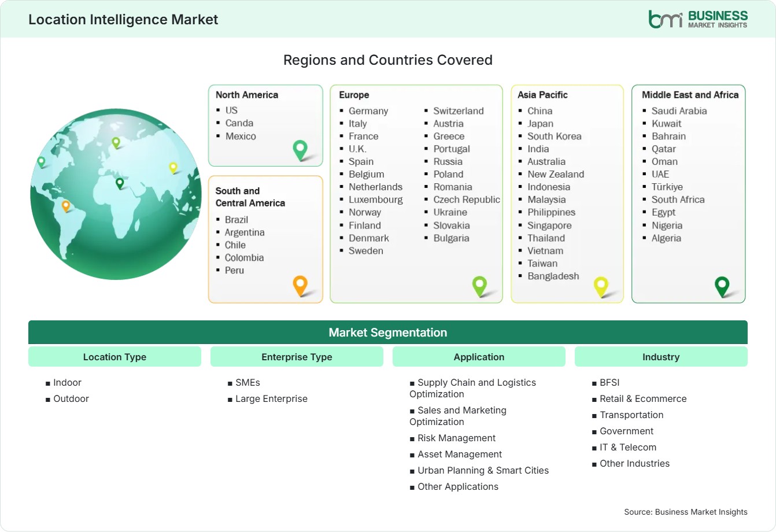The image size is (776, 532).
Task: Click the globe illustration
Action: tap(116, 194)
